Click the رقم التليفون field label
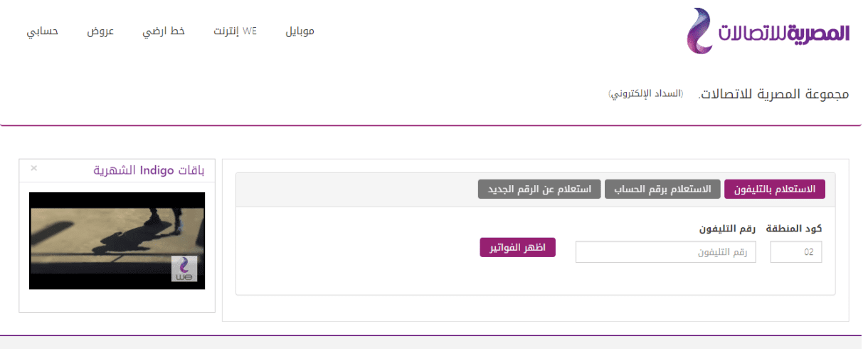Image resolution: width=868 pixels, height=349 pixels. [x=727, y=229]
